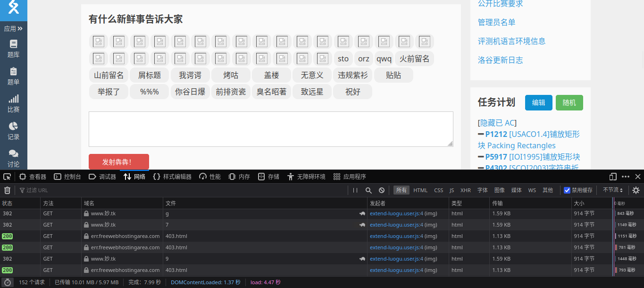Uncheck the 禁用缓存 checkbox
644x288 pixels.
(x=567, y=190)
